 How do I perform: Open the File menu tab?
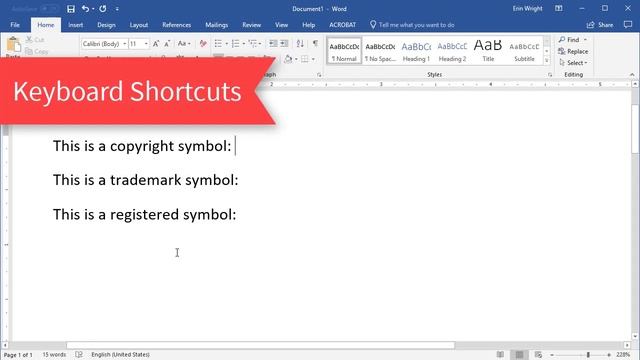point(15,25)
